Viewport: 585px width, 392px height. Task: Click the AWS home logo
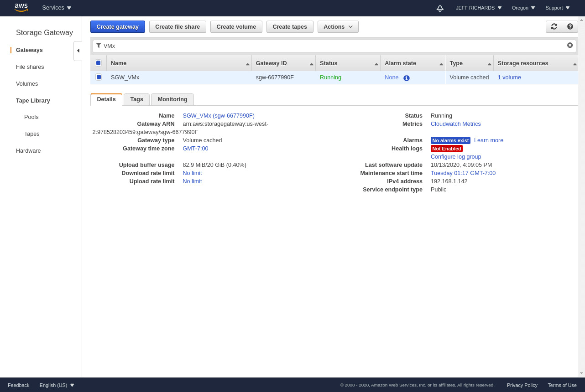(21, 8)
